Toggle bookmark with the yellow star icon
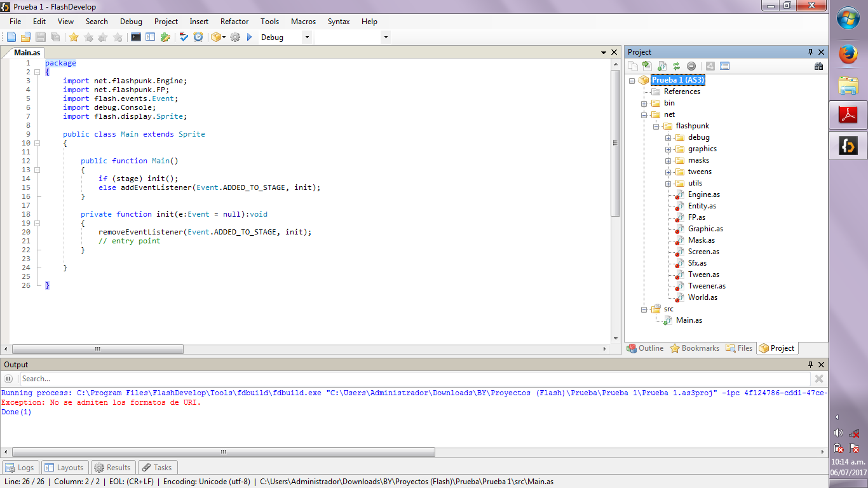 pos(74,37)
